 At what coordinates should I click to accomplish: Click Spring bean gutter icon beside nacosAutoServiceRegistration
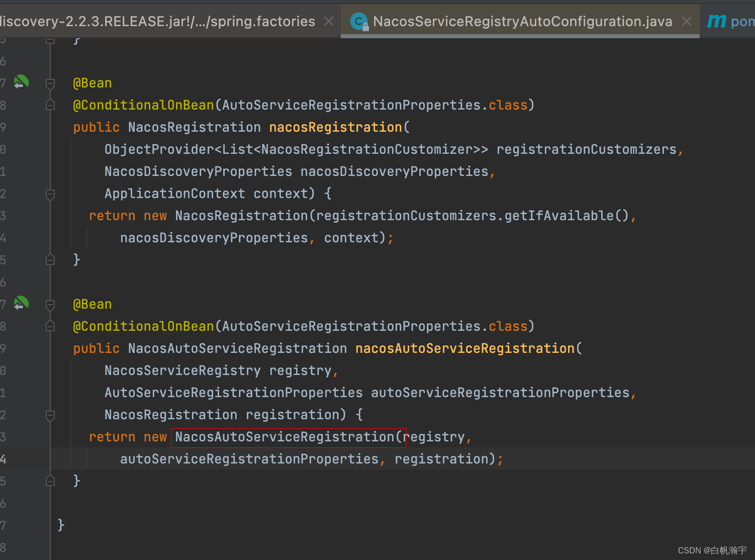coord(21,303)
